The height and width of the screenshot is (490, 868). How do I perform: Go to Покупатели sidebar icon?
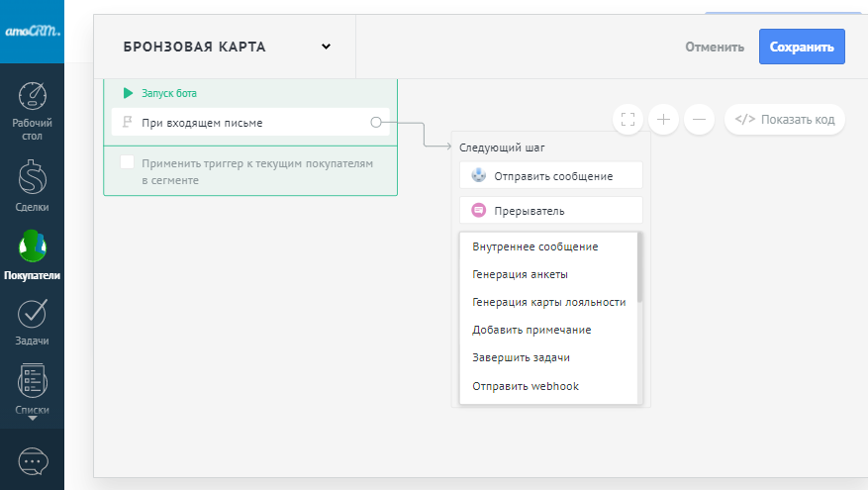click(x=33, y=246)
